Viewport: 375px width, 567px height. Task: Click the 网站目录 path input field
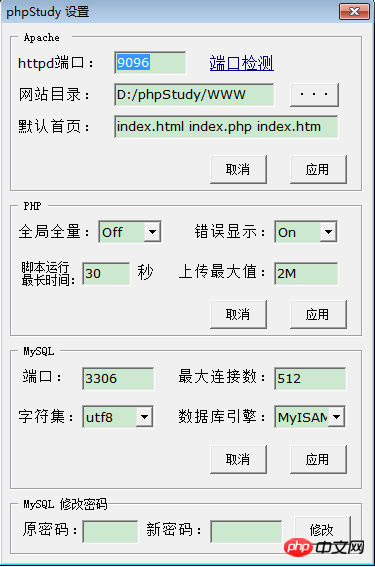(x=194, y=95)
